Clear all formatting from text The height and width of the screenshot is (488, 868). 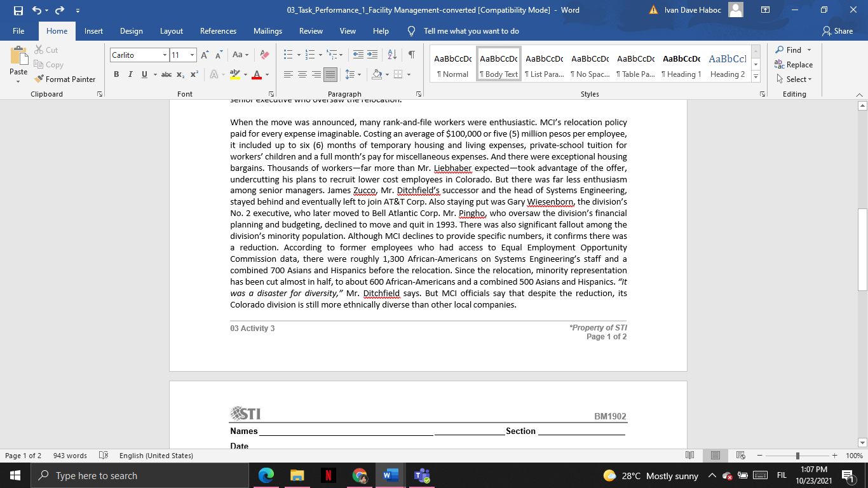click(265, 55)
